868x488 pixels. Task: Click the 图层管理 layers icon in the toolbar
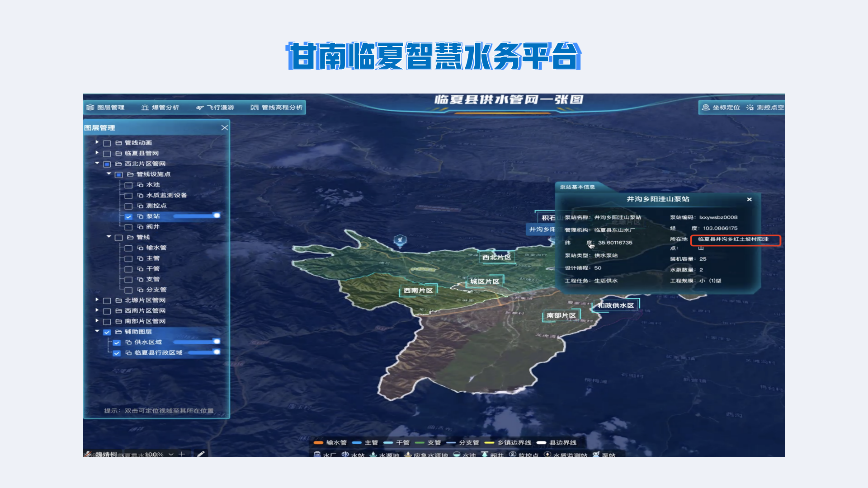tap(90, 108)
